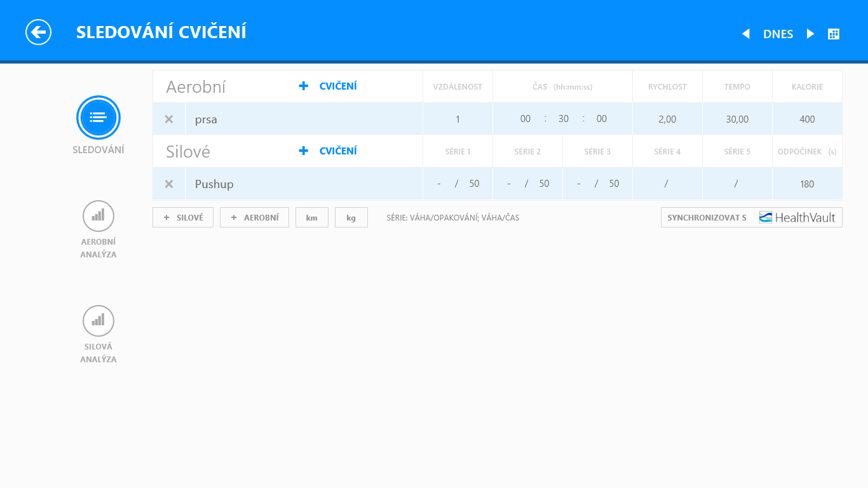868x488 pixels.
Task: Open the calendar grid icon
Action: (834, 34)
